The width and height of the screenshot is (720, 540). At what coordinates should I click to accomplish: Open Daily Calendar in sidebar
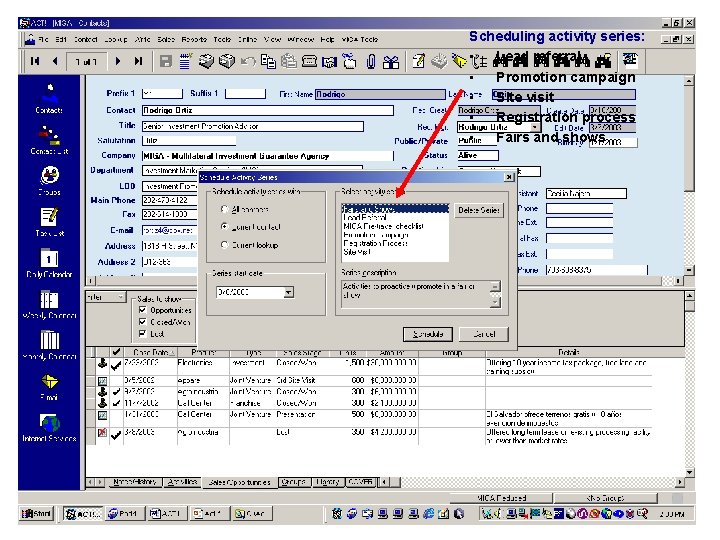pos(49,263)
